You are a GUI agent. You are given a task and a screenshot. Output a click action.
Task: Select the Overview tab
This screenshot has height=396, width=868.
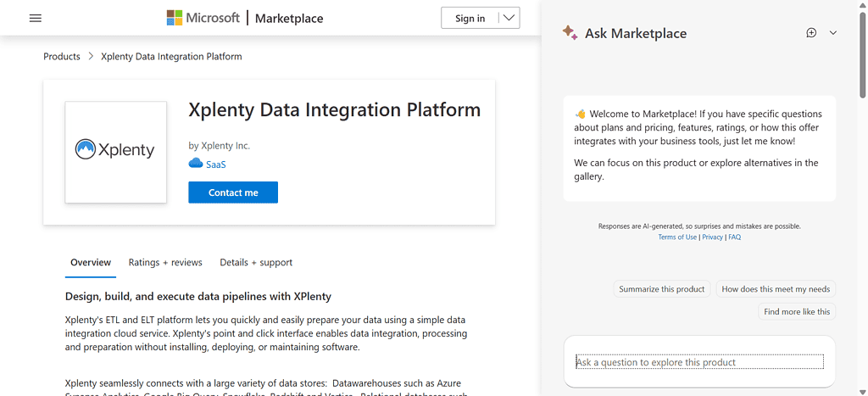click(91, 263)
